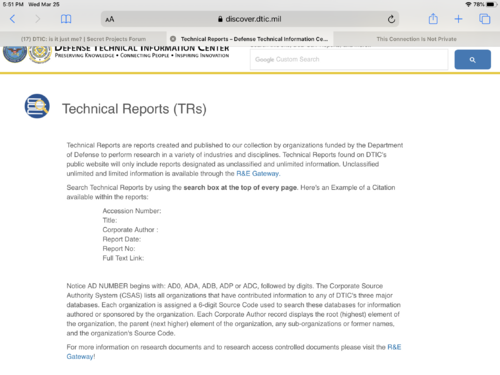The height and width of the screenshot is (375, 500).
Task: Click the 'Title:' citation line
Action: click(110, 220)
